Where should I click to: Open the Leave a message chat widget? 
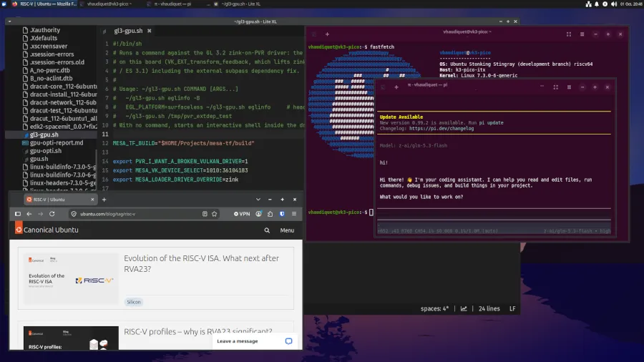pos(254,341)
